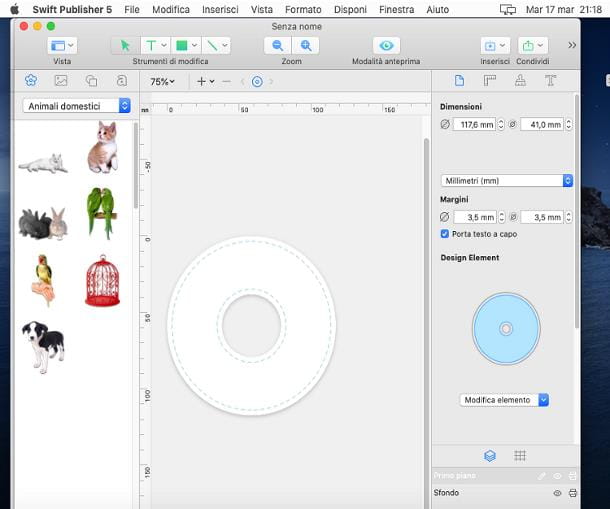Viewport: 610px width, 509px height.
Task: Open the Formato menu
Action: 303,9
